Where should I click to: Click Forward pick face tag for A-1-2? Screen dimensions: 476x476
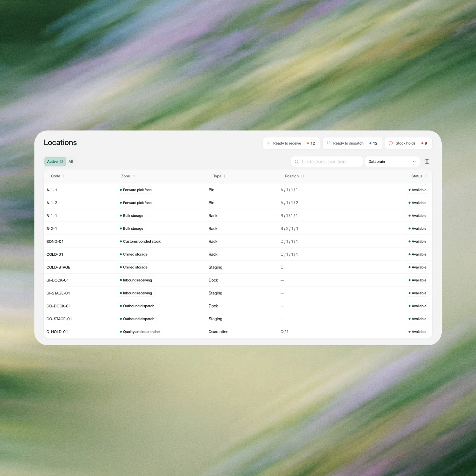tap(136, 203)
